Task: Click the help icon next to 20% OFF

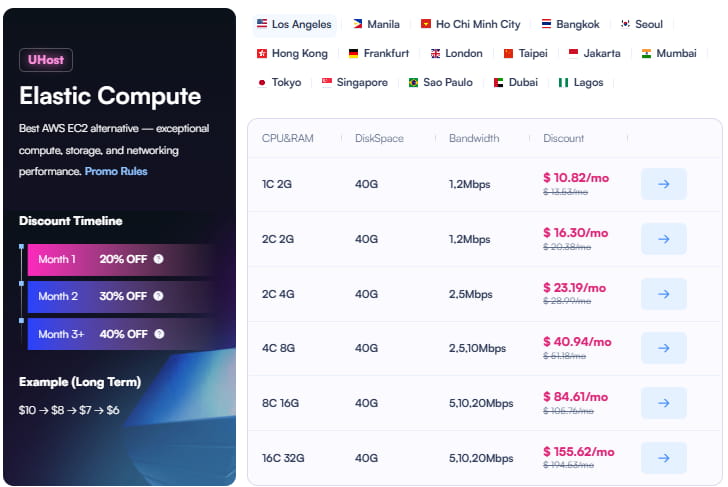Action: tap(159, 259)
